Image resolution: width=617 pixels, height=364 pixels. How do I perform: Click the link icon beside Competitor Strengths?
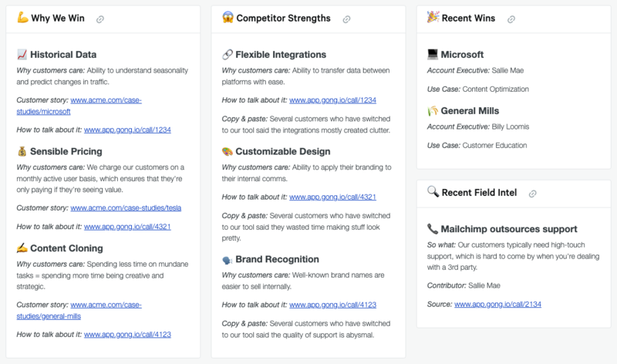pyautogui.click(x=346, y=19)
